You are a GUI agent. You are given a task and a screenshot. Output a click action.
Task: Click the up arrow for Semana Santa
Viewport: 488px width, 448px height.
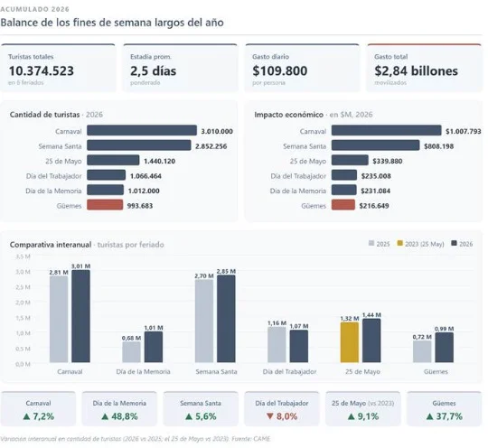pos(189,416)
